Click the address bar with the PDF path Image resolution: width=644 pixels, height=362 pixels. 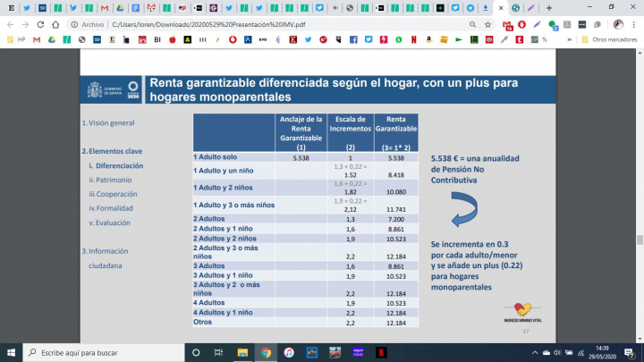click(x=268, y=25)
